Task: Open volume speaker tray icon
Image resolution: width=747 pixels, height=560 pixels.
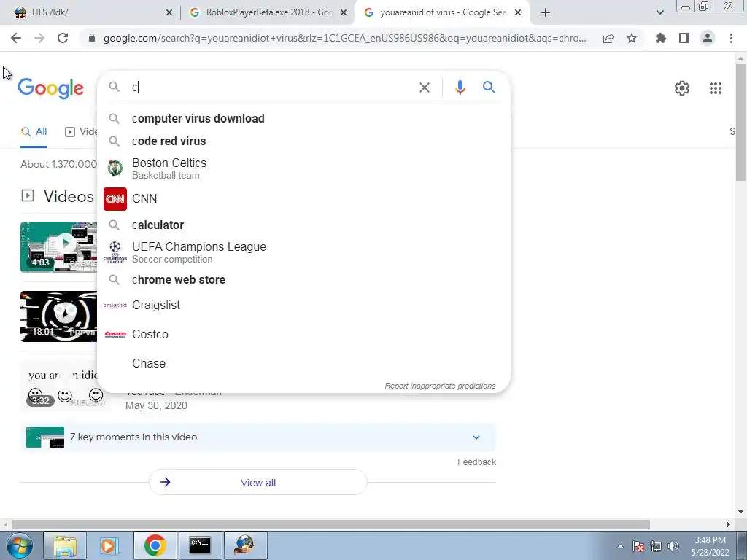Action: pos(673,546)
